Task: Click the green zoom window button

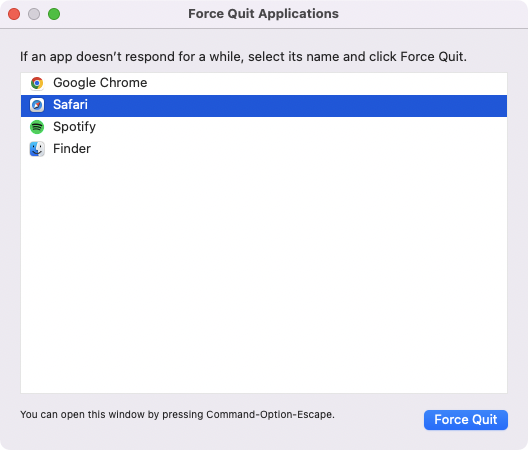Action: point(54,14)
